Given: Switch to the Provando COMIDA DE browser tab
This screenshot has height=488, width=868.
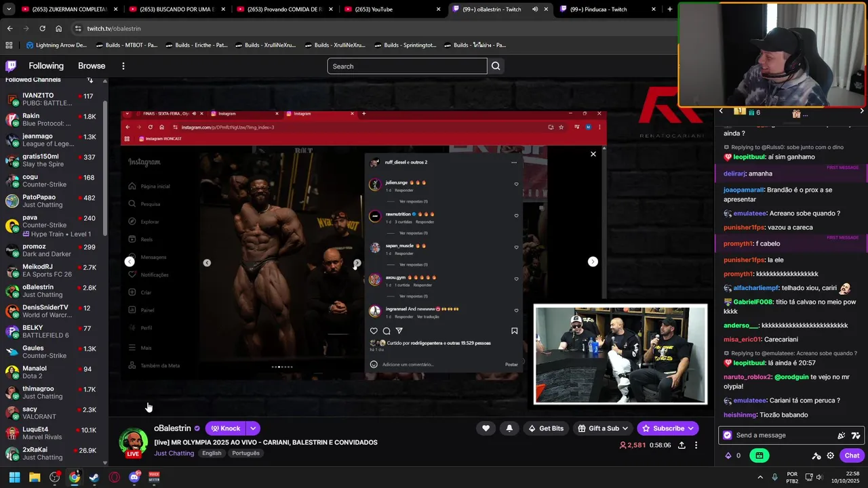Looking at the screenshot, I should (x=285, y=9).
